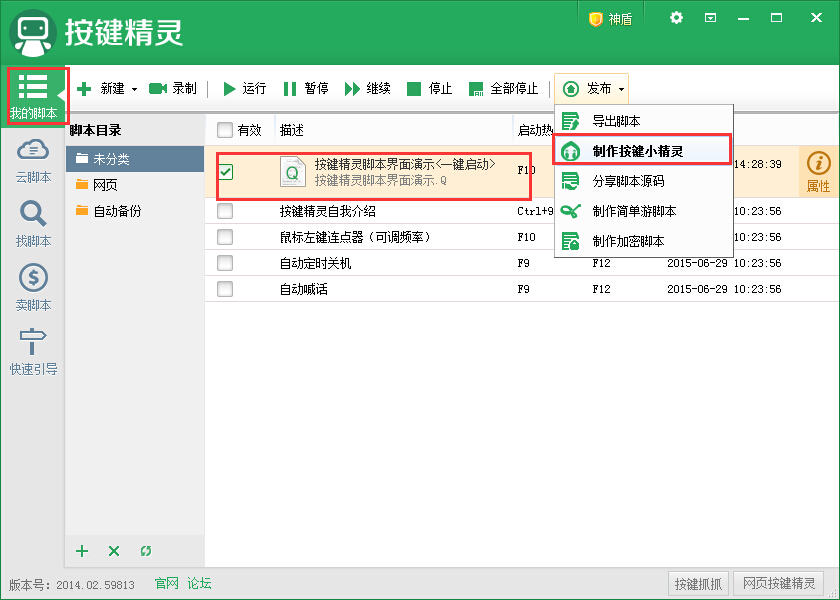Viewport: 840px width, 600px height.
Task: Select the 网页 folder
Action: [x=135, y=185]
